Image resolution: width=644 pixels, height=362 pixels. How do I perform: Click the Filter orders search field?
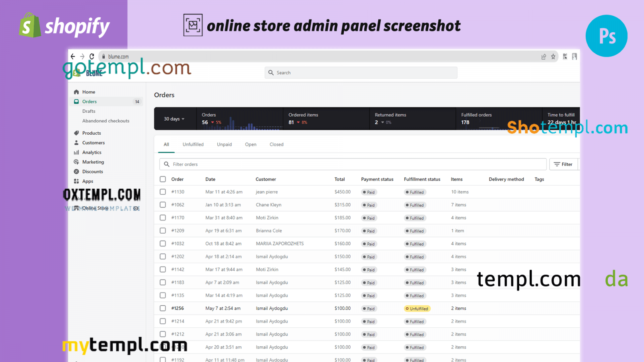tap(354, 165)
